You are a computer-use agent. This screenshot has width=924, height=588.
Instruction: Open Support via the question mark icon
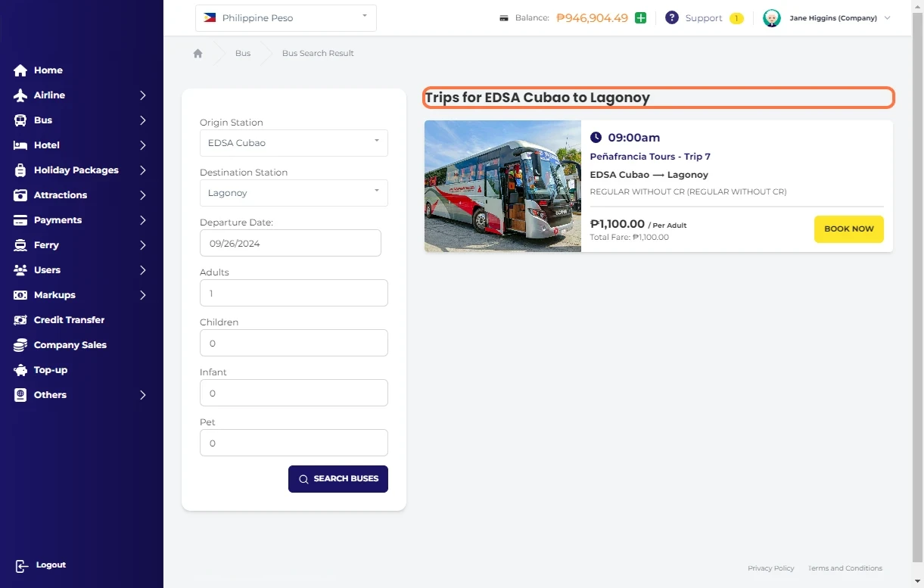pos(671,18)
